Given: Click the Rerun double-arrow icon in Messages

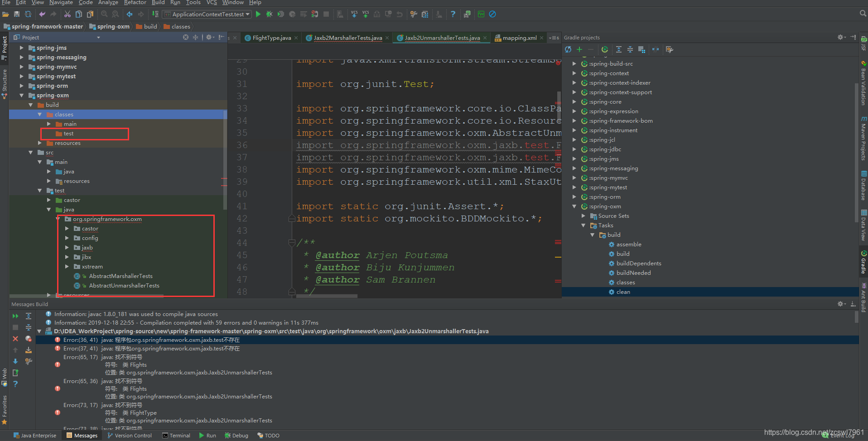Looking at the screenshot, I should pyautogui.click(x=15, y=316).
